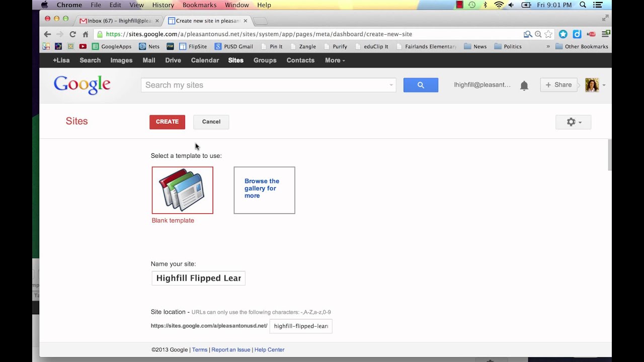Screen dimensions: 644x362
Task: Bookmark this page with the star
Action: 548,34
